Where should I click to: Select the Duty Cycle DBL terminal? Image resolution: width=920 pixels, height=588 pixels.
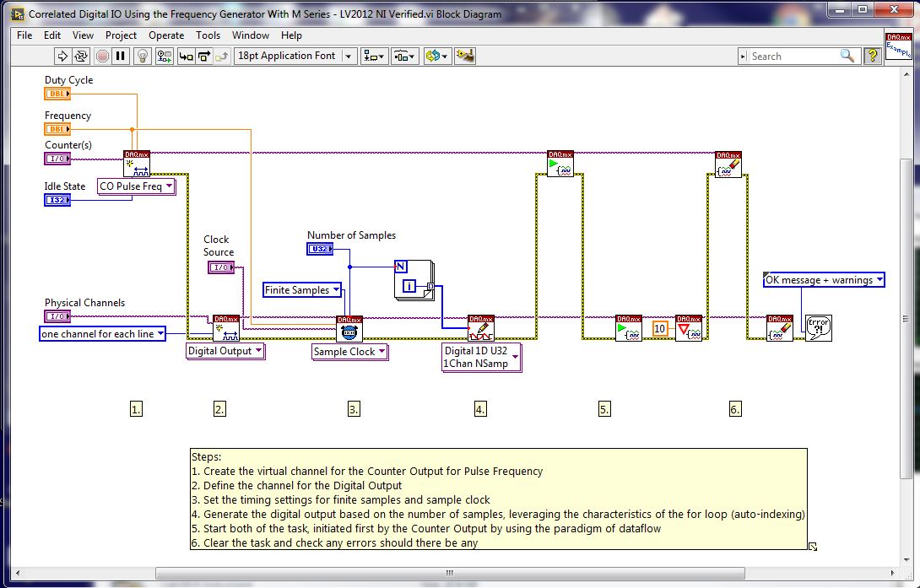pos(57,94)
